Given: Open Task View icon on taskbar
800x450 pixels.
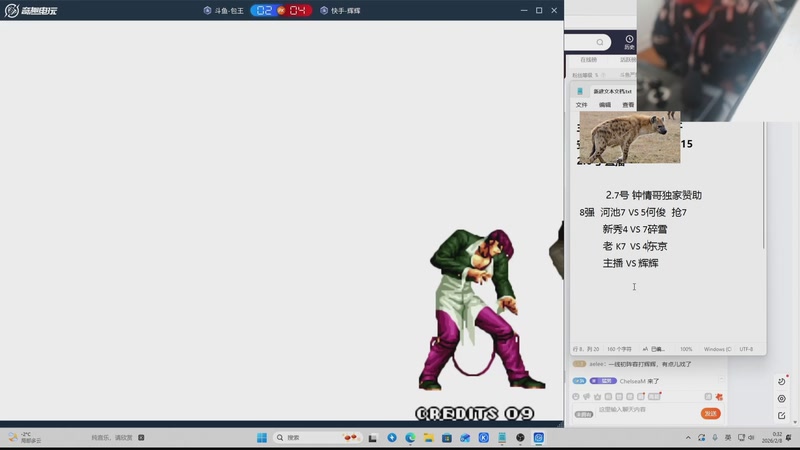Looking at the screenshot, I should (x=373, y=438).
